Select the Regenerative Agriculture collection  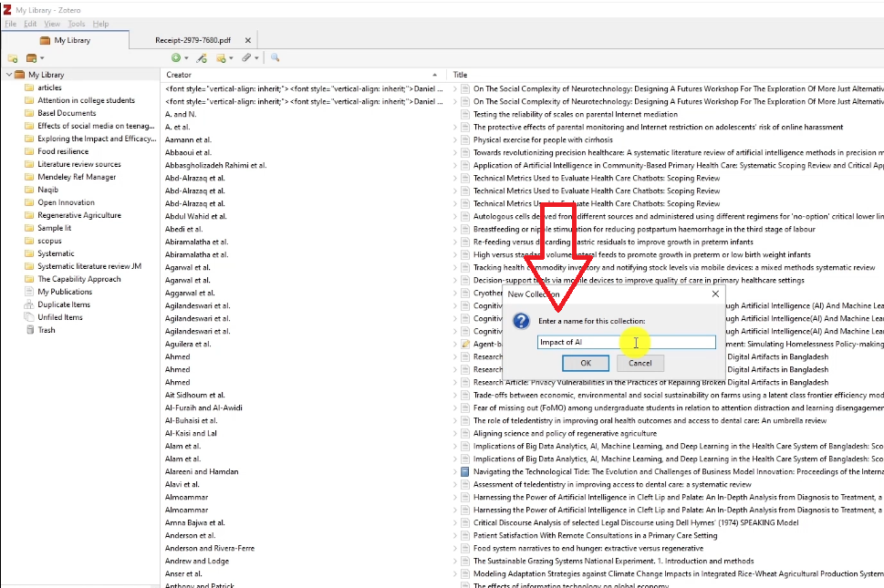tap(79, 215)
